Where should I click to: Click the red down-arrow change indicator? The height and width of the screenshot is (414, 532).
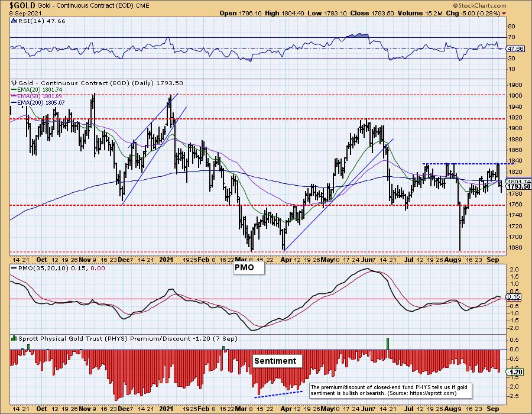(504, 14)
